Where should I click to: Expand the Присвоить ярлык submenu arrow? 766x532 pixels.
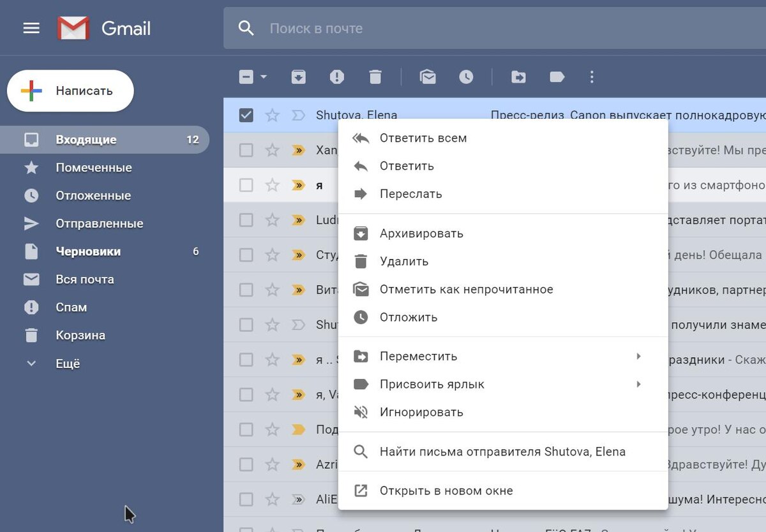coord(638,384)
